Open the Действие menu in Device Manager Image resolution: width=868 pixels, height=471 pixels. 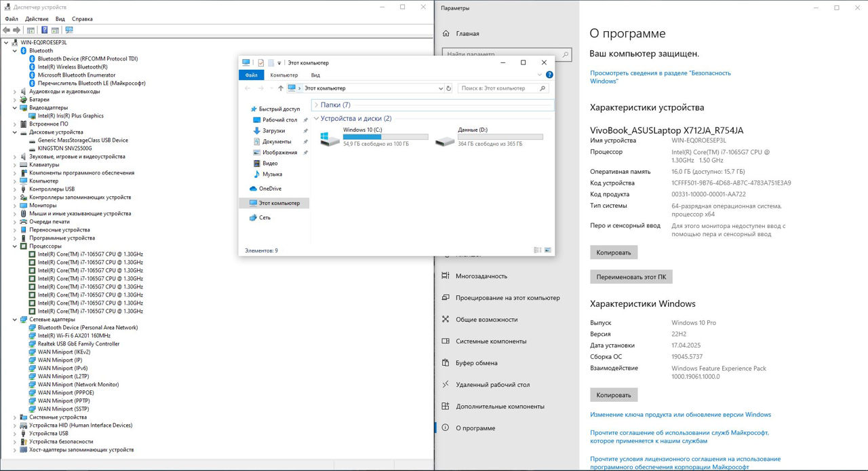tap(37, 19)
